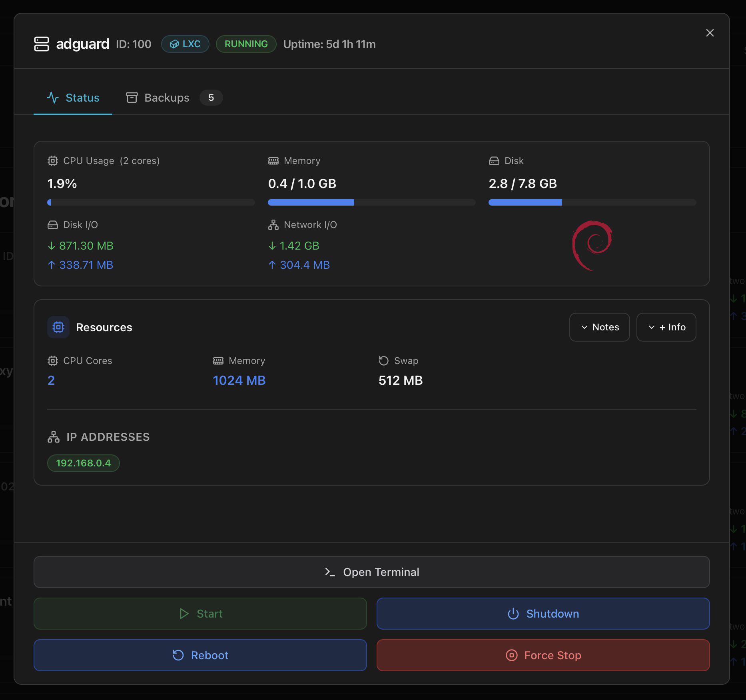Close the adguard details dialog
The width and height of the screenshot is (746, 700).
pyautogui.click(x=710, y=33)
